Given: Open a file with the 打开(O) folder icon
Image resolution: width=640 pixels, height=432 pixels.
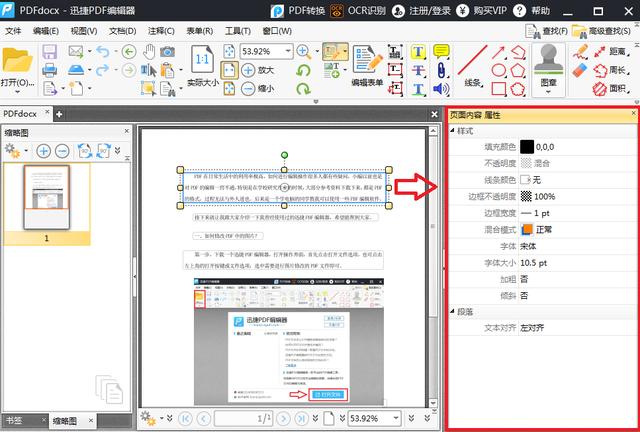Looking at the screenshot, I should click(x=17, y=60).
